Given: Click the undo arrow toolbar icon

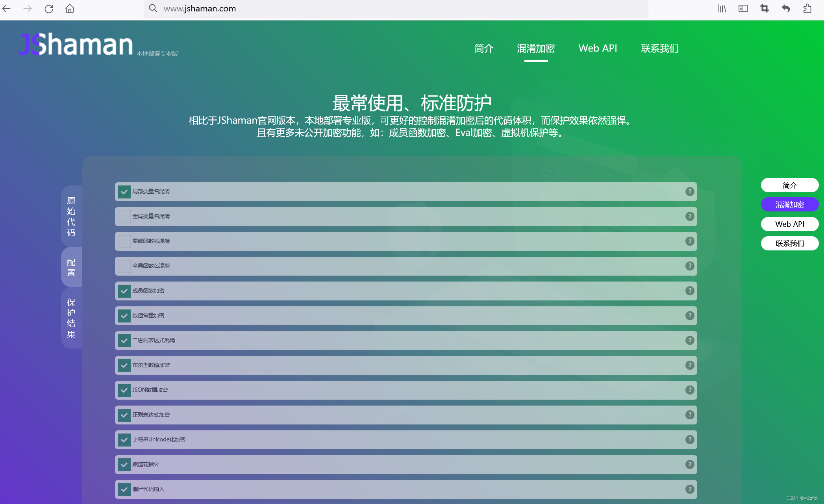Looking at the screenshot, I should tap(785, 9).
